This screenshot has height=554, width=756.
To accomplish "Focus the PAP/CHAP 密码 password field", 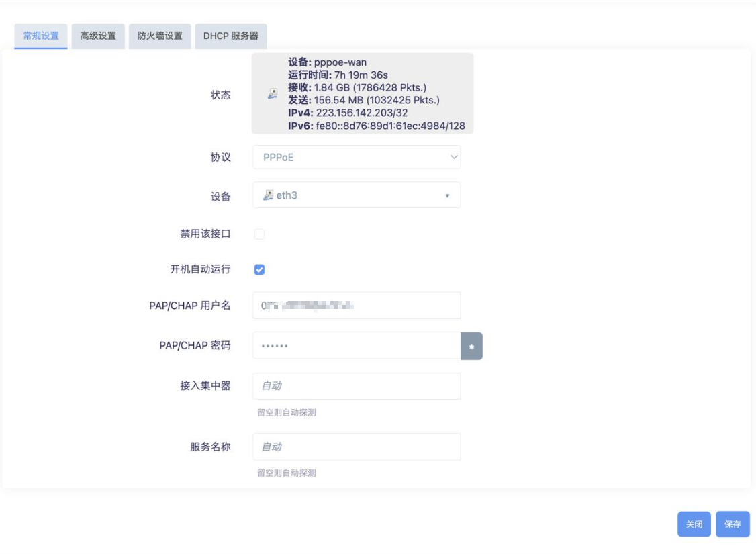I will tap(356, 346).
